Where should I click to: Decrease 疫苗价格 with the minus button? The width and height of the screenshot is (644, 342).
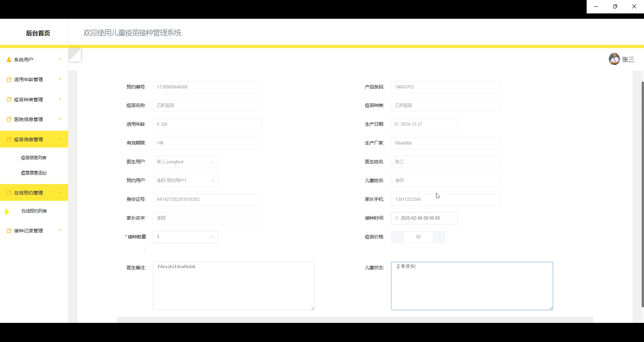click(x=397, y=237)
